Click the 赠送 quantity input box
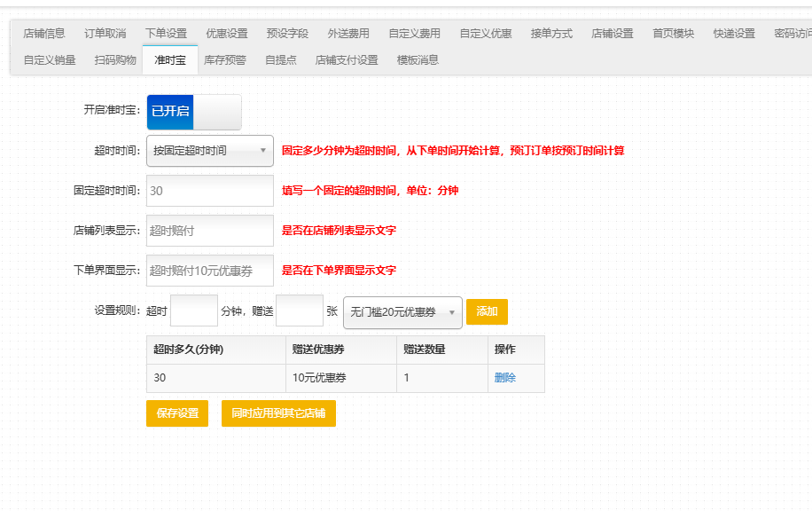 (x=300, y=311)
